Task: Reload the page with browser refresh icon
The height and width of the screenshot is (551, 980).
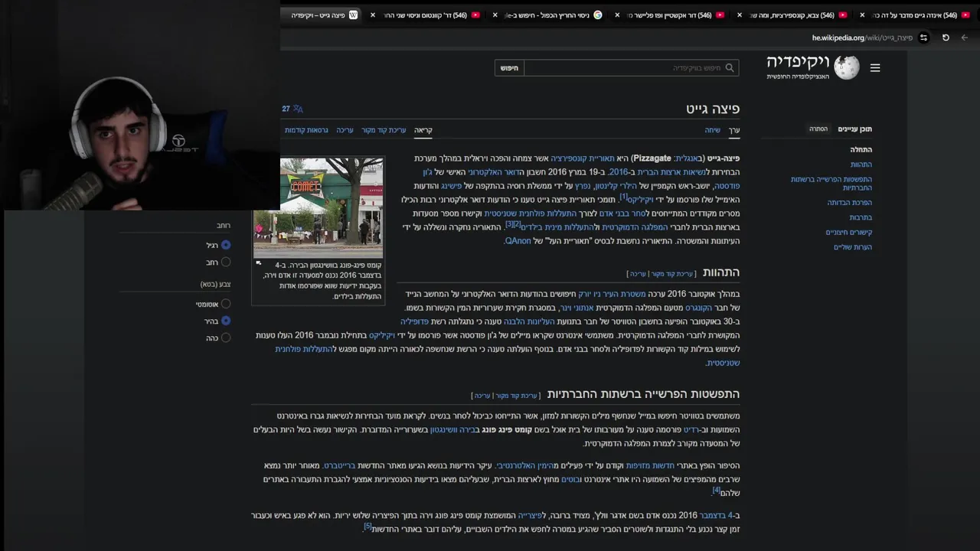Action: click(946, 37)
